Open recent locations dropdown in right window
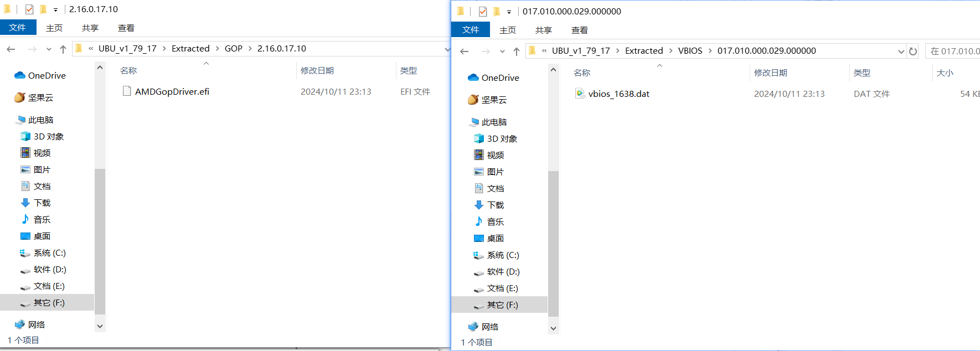 click(x=502, y=51)
